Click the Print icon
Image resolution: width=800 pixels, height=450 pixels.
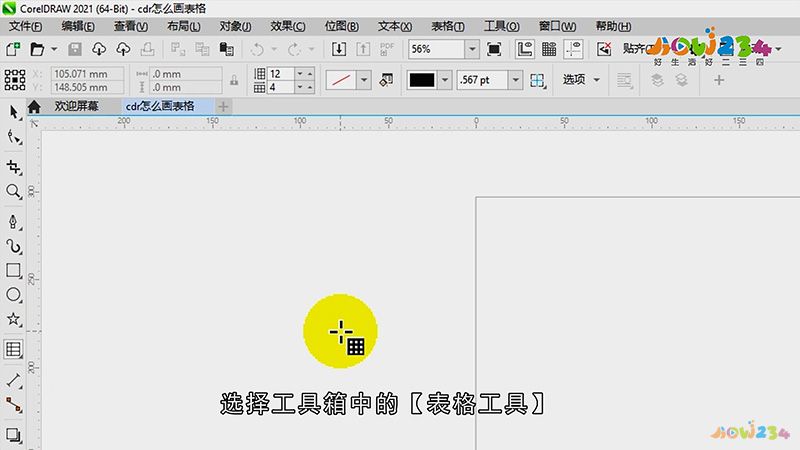click(147, 49)
